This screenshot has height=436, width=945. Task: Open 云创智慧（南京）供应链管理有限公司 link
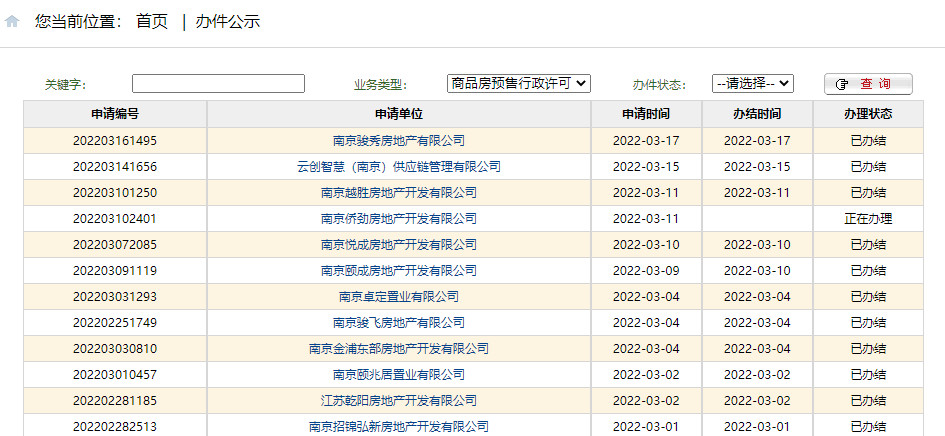coord(399,167)
